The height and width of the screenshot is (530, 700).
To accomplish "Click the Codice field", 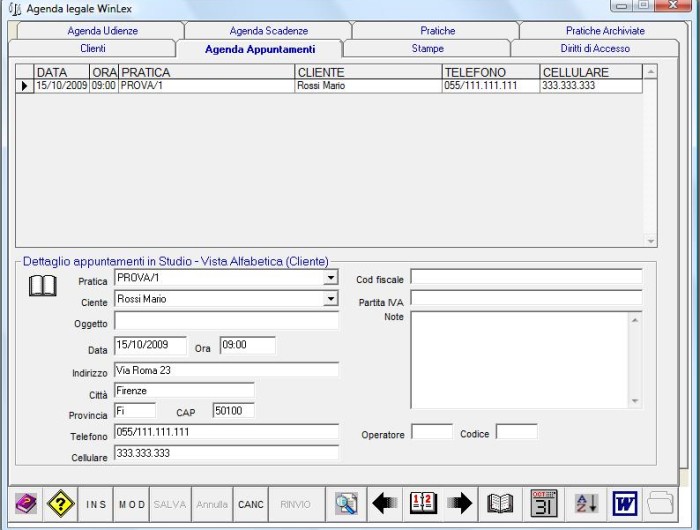I will 517,432.
